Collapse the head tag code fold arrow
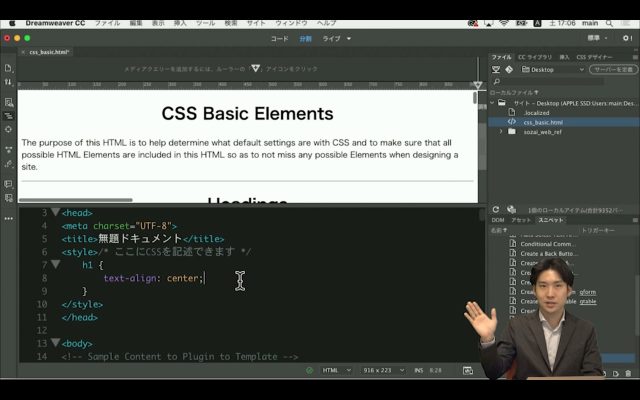Screen dimensions: 640x400 tap(55, 212)
